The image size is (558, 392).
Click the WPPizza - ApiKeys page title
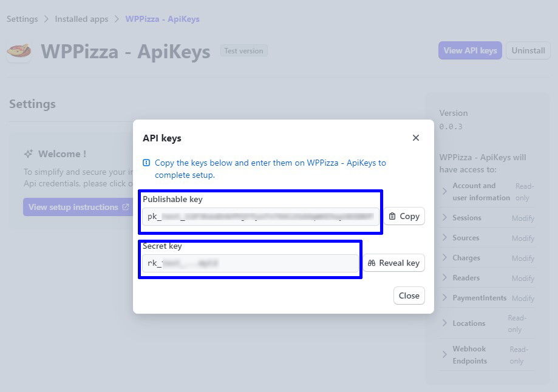point(126,52)
